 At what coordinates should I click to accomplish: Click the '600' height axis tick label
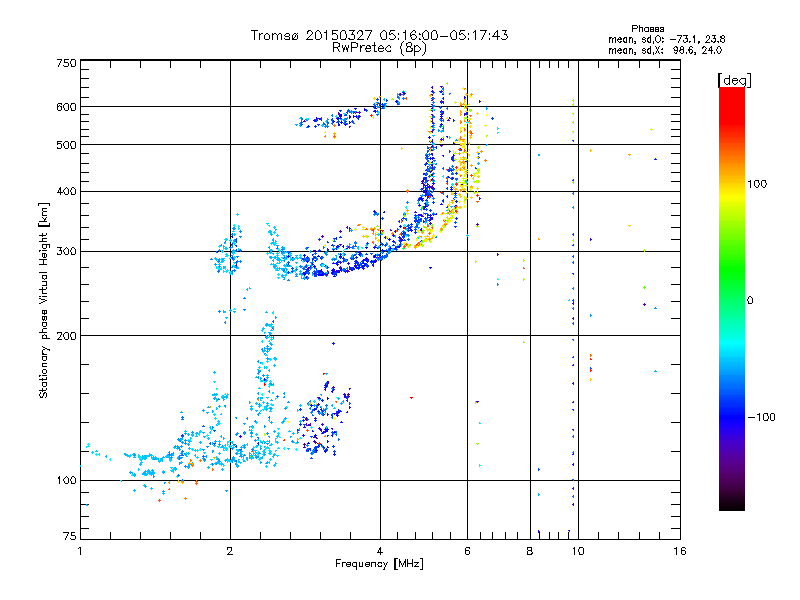(66, 107)
